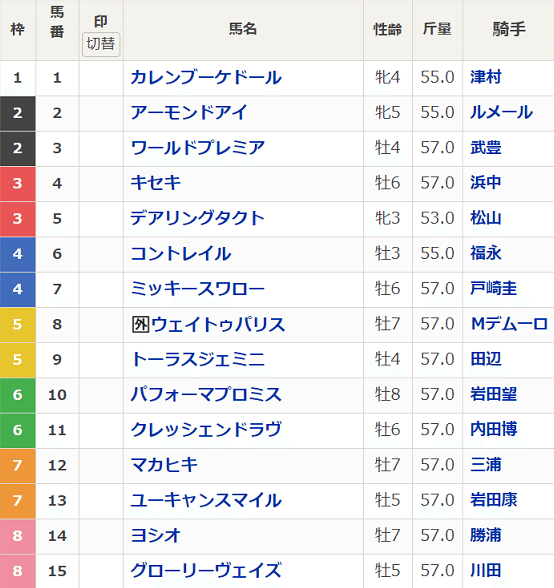Click the 馬名 column header
This screenshot has height=588, width=554.
coord(243,29)
